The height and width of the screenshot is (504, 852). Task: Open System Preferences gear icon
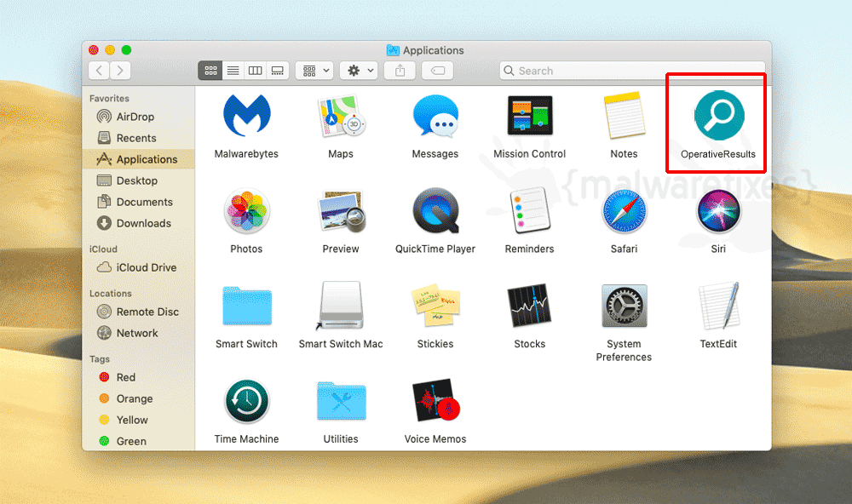tap(624, 306)
